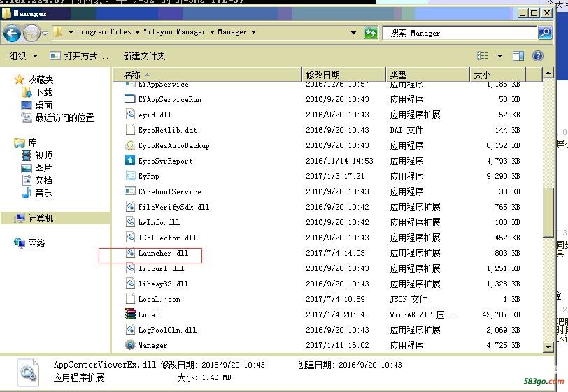This screenshot has width=568, height=392.
Task: Select 计算机 in navigation pane
Action: tap(41, 218)
